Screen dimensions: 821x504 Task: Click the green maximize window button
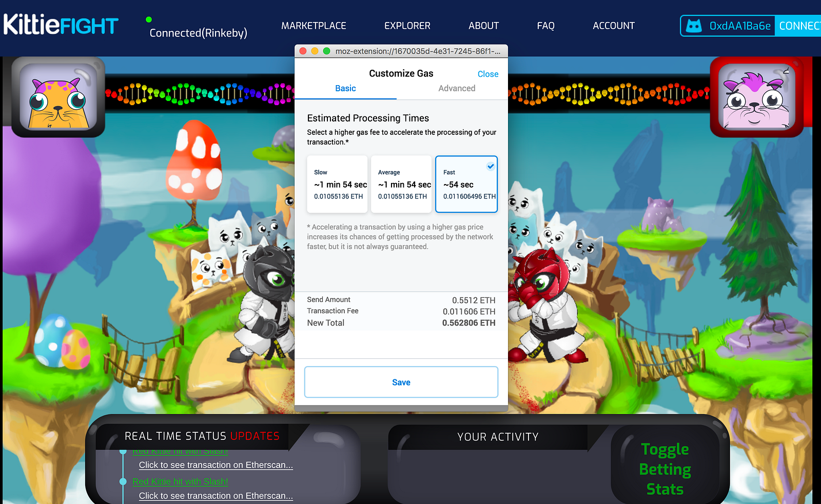click(x=326, y=51)
